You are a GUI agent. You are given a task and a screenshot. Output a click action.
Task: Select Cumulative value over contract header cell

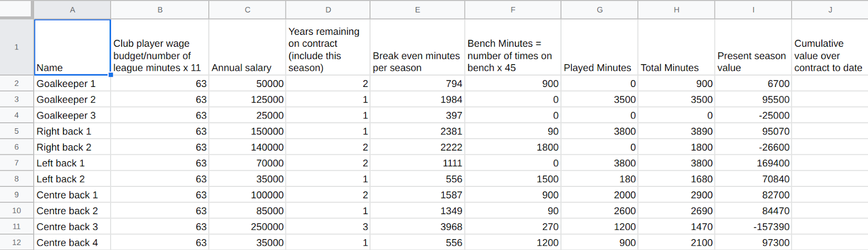click(x=830, y=47)
